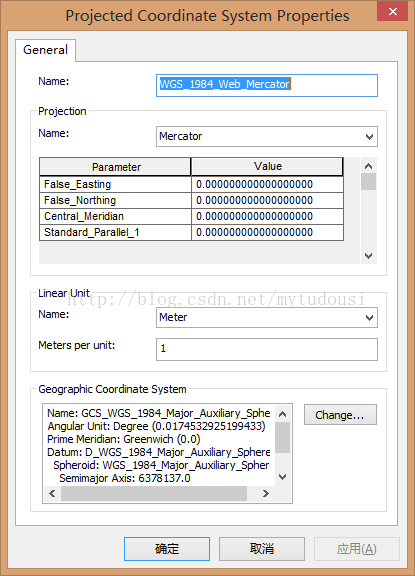The image size is (415, 576).
Task: Edit the Central_Meridian value cell
Action: pos(267,216)
